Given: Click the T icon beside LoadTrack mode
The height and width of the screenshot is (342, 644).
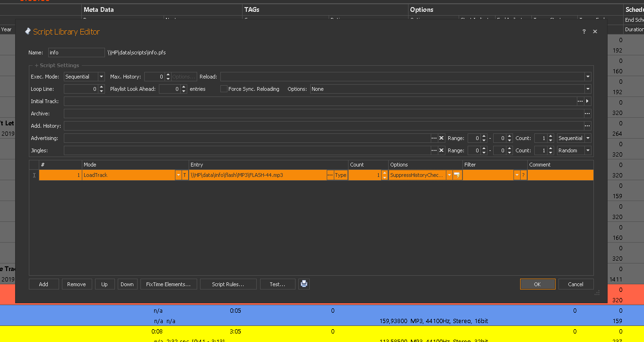Looking at the screenshot, I should click(x=184, y=175).
